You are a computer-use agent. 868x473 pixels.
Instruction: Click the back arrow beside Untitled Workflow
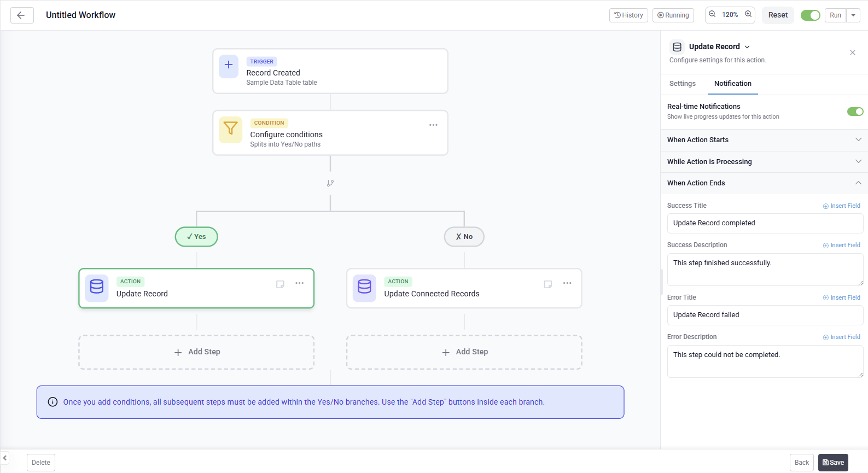[x=21, y=15]
